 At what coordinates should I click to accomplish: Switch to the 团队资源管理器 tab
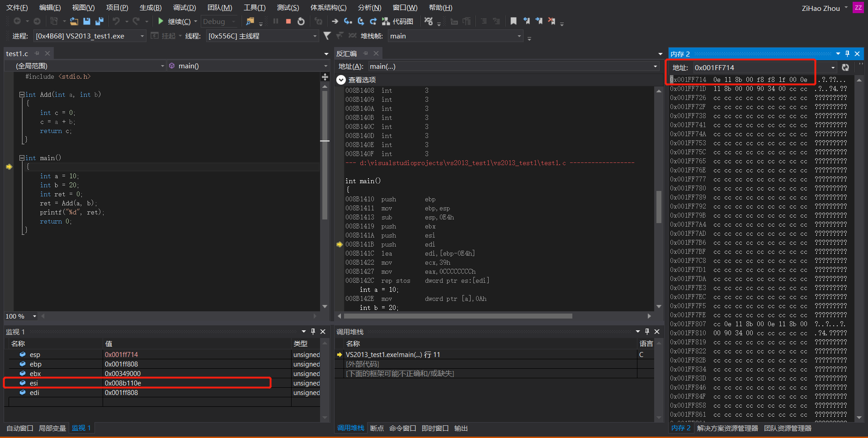[x=788, y=428]
